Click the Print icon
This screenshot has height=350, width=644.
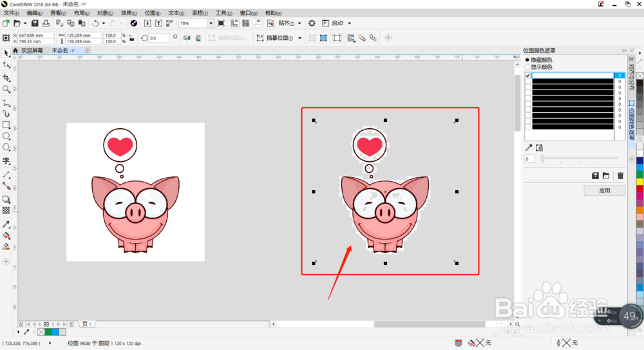tap(46, 23)
